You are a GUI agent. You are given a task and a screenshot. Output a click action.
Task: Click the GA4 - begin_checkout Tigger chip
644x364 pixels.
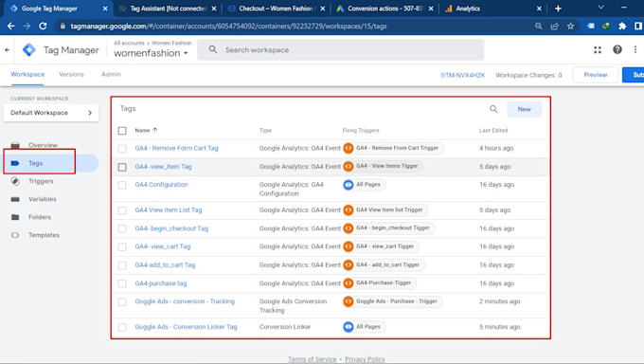[388, 227]
